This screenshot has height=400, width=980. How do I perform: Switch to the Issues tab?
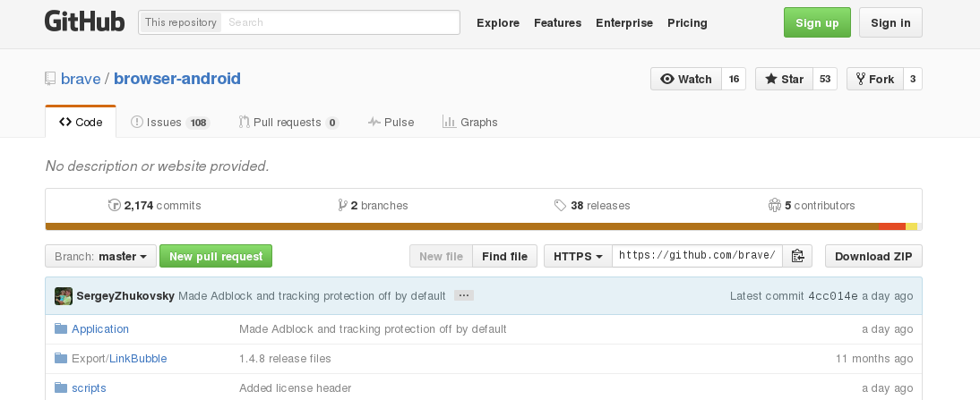[170, 122]
